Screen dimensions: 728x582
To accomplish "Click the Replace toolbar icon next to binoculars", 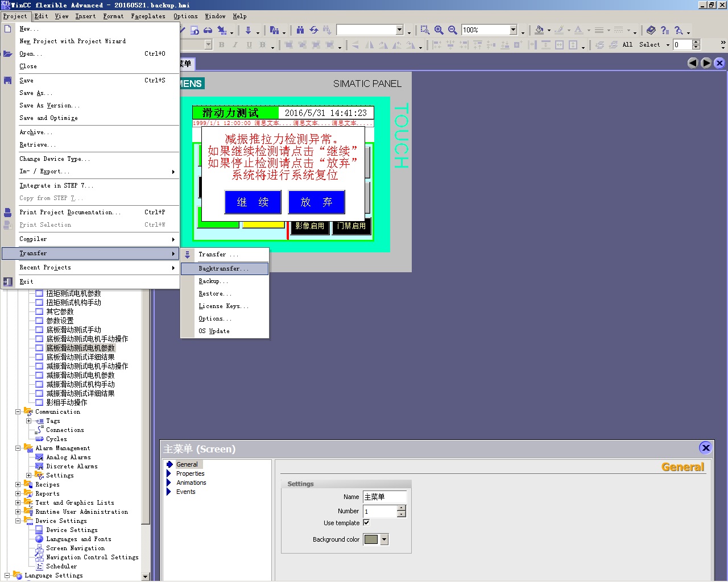I will pyautogui.click(x=313, y=30).
